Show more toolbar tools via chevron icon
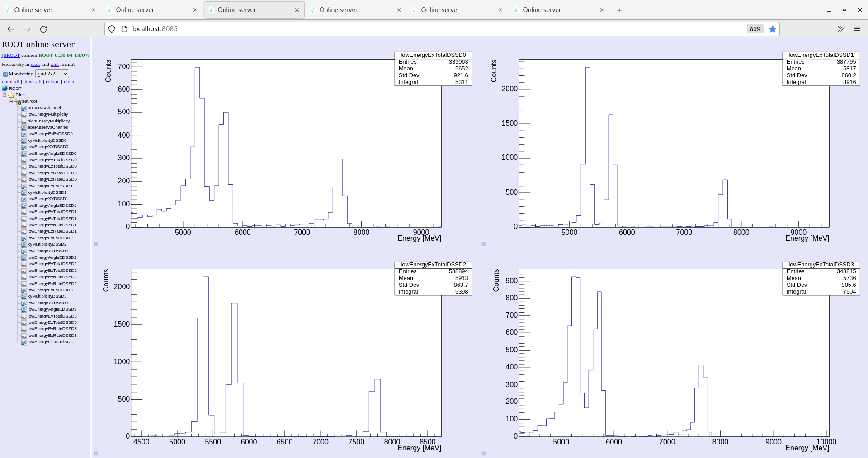The width and height of the screenshot is (868, 458). [840, 29]
